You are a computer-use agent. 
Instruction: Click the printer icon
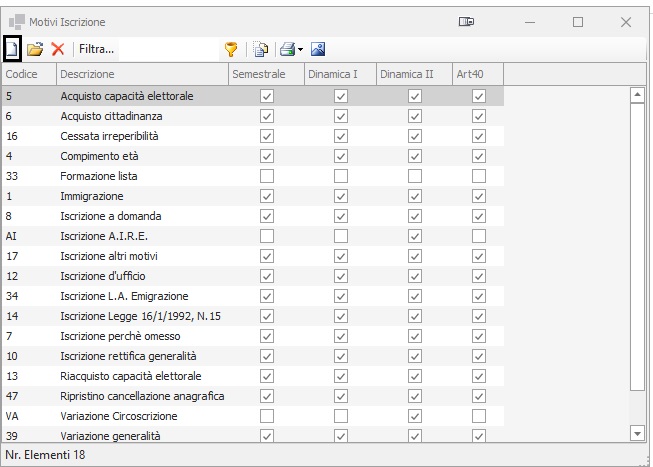[x=287, y=48]
